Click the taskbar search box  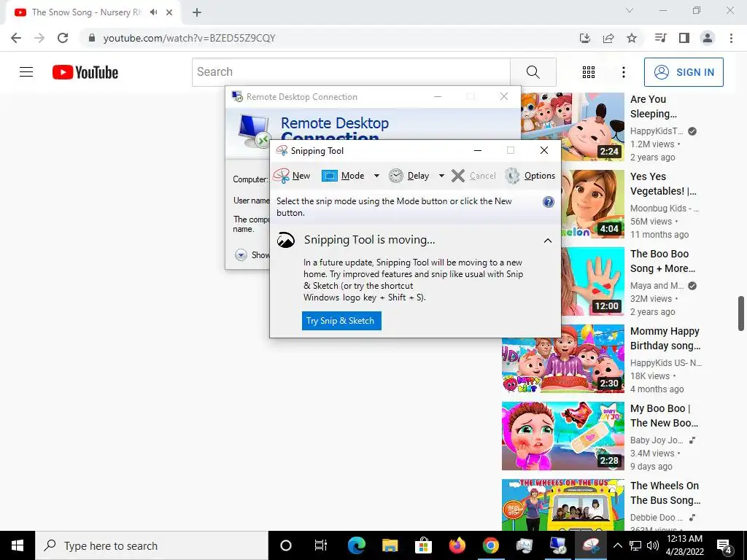point(152,545)
